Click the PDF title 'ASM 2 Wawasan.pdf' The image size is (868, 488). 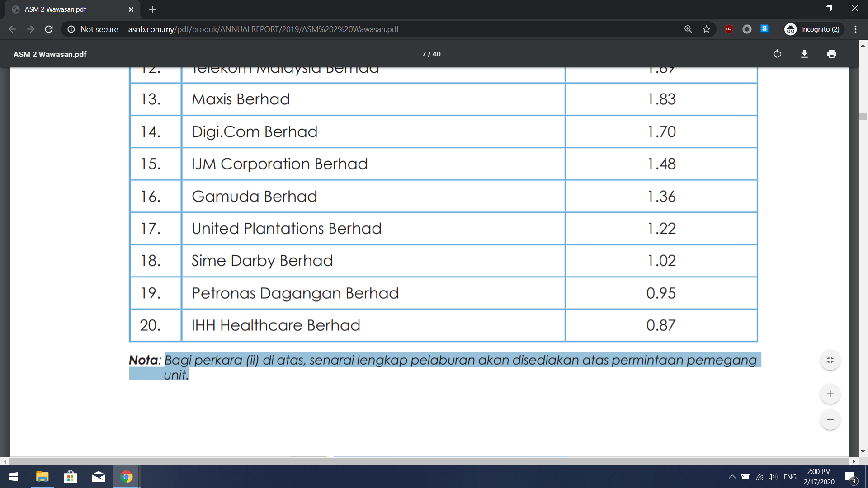pos(50,54)
